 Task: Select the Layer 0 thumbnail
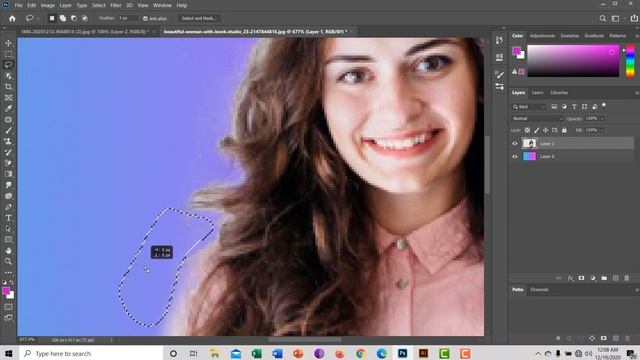tap(529, 156)
